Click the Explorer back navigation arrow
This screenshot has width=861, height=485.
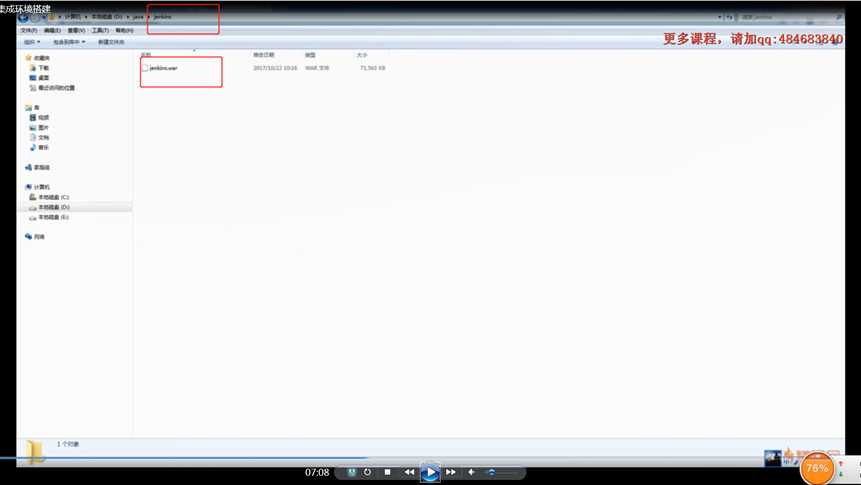[24, 17]
